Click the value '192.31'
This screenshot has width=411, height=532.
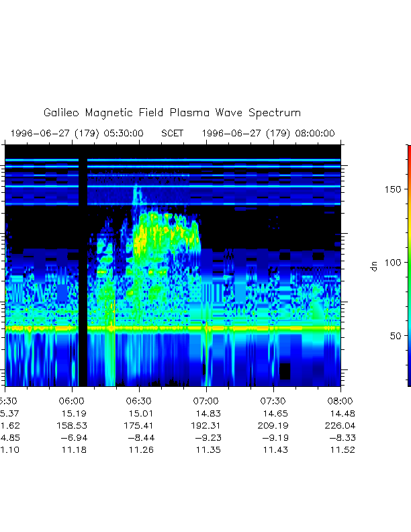[x=206, y=425]
